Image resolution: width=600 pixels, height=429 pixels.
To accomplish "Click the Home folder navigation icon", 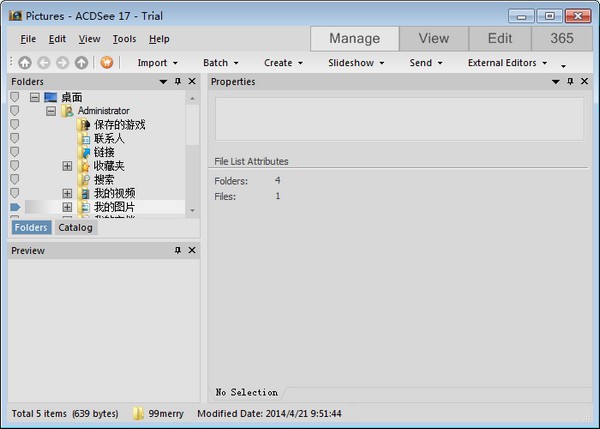I will tap(25, 63).
